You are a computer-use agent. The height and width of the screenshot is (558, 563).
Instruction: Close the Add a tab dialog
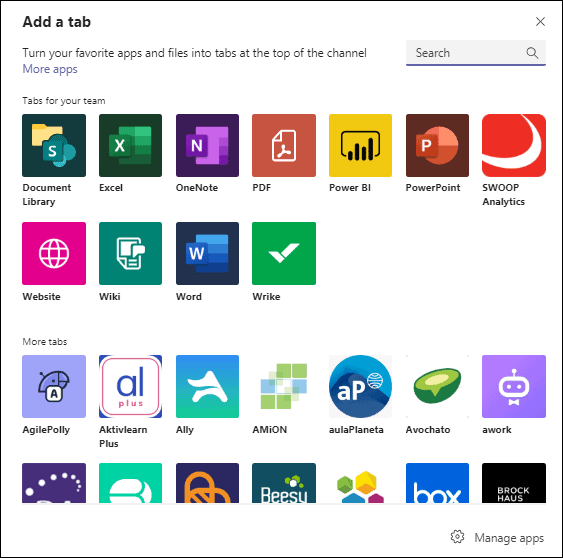click(540, 22)
